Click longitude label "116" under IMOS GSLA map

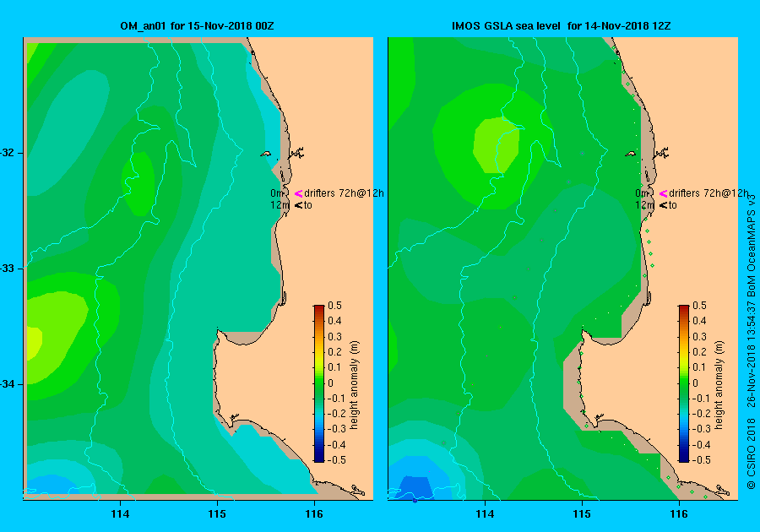[x=679, y=514]
